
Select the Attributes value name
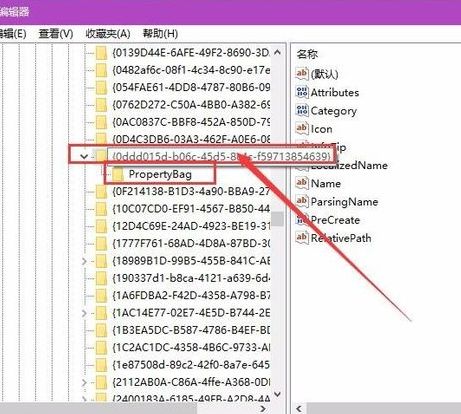click(335, 92)
